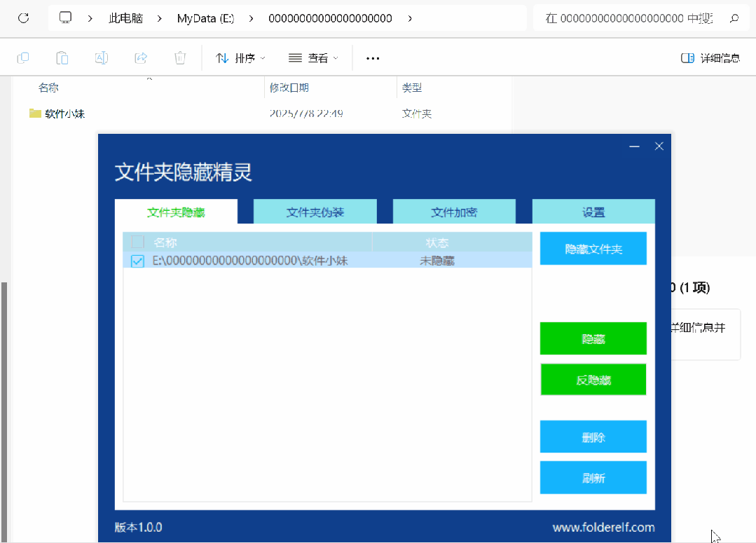Screen dimensions: 756x543
Task: Click the refresh icon in Explorer
Action: pos(23,18)
